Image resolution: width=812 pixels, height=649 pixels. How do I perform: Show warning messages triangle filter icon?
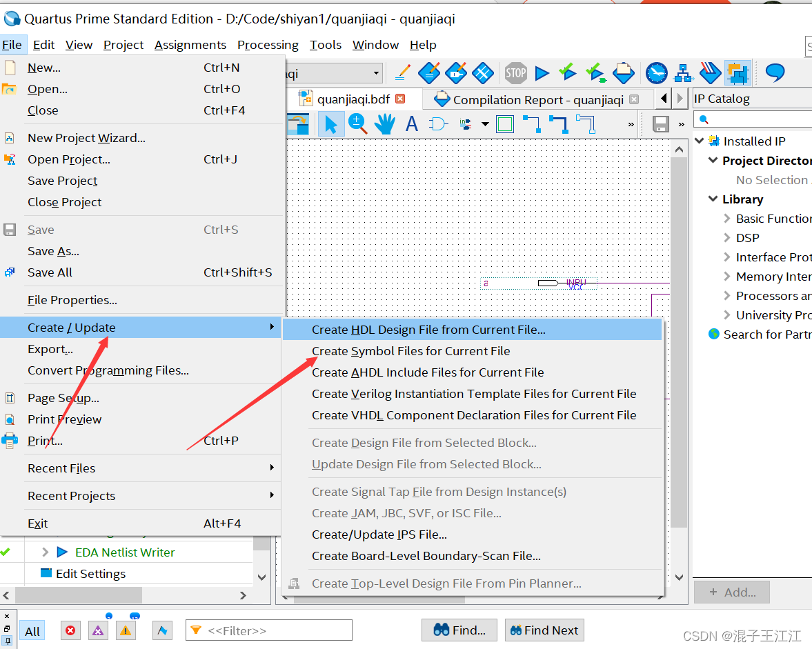[x=126, y=630]
